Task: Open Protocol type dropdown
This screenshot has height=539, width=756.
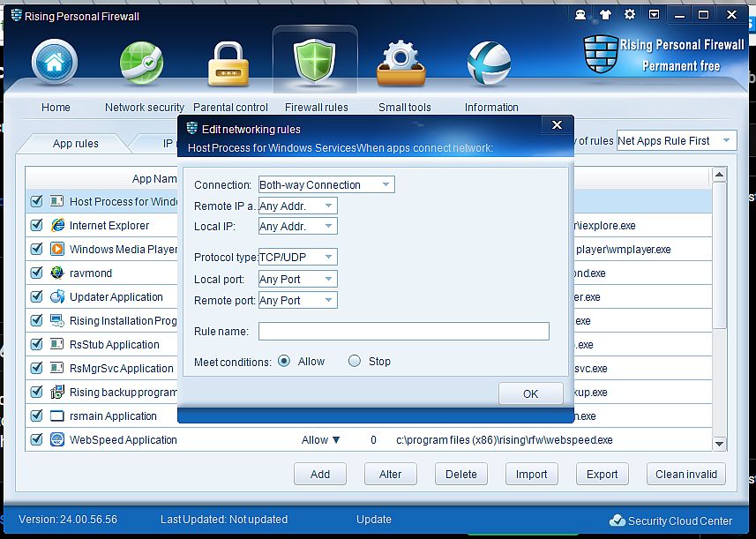Action: 297,257
